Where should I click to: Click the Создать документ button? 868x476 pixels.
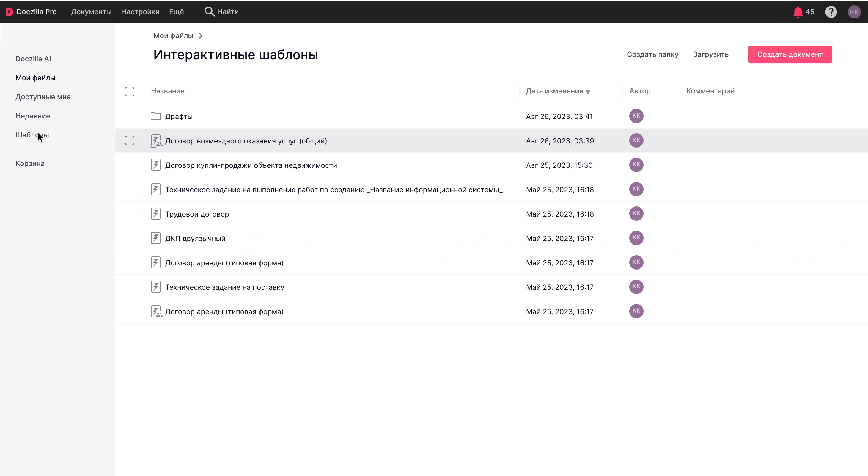point(790,54)
